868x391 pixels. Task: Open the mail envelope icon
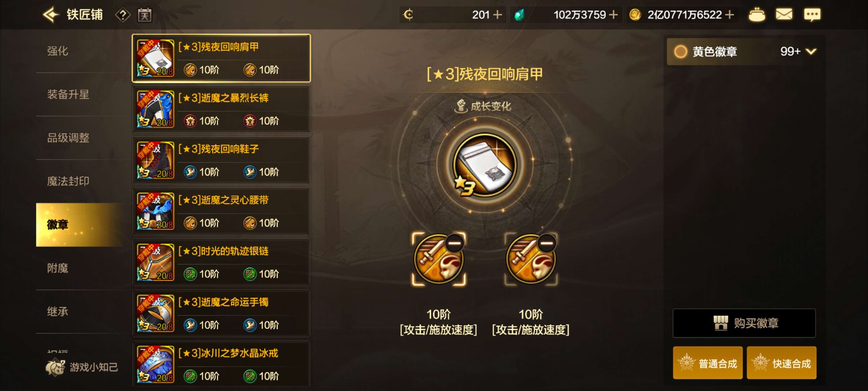point(784,15)
